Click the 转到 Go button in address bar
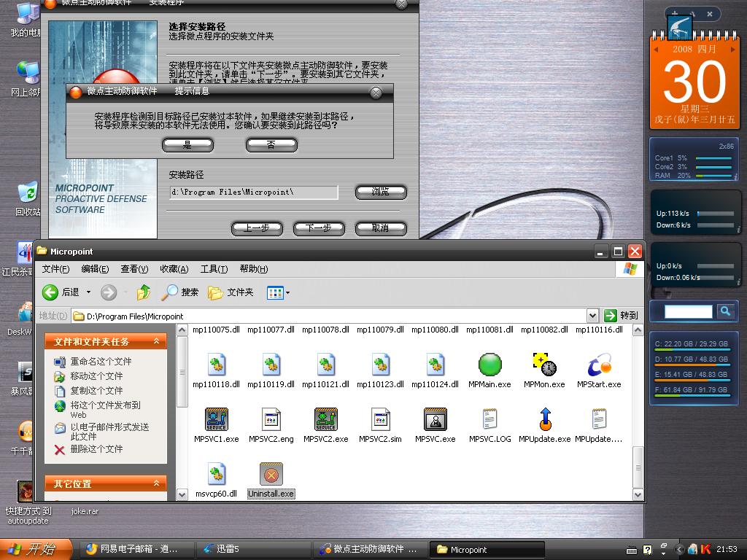 pos(622,315)
